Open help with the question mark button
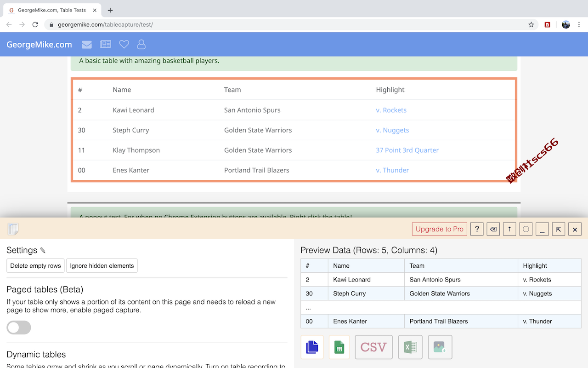The height and width of the screenshot is (368, 588). [477, 229]
